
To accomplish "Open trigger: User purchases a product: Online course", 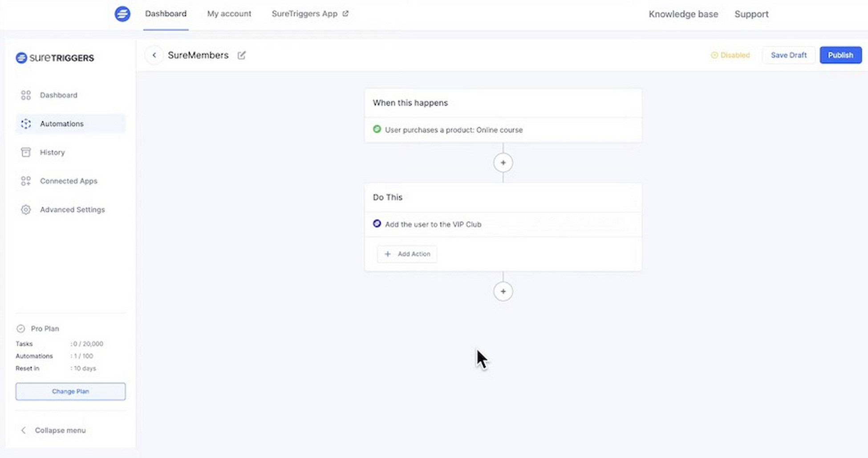I will click(503, 130).
